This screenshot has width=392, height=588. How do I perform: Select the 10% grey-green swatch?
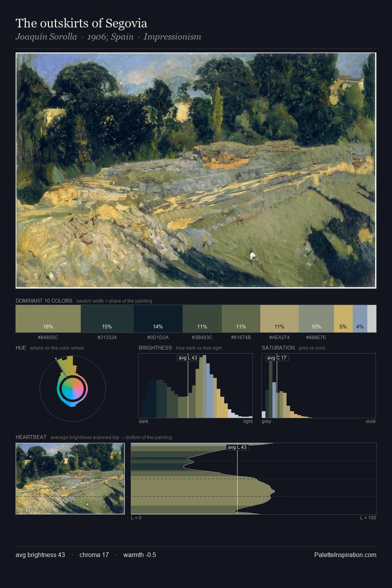pos(316,319)
